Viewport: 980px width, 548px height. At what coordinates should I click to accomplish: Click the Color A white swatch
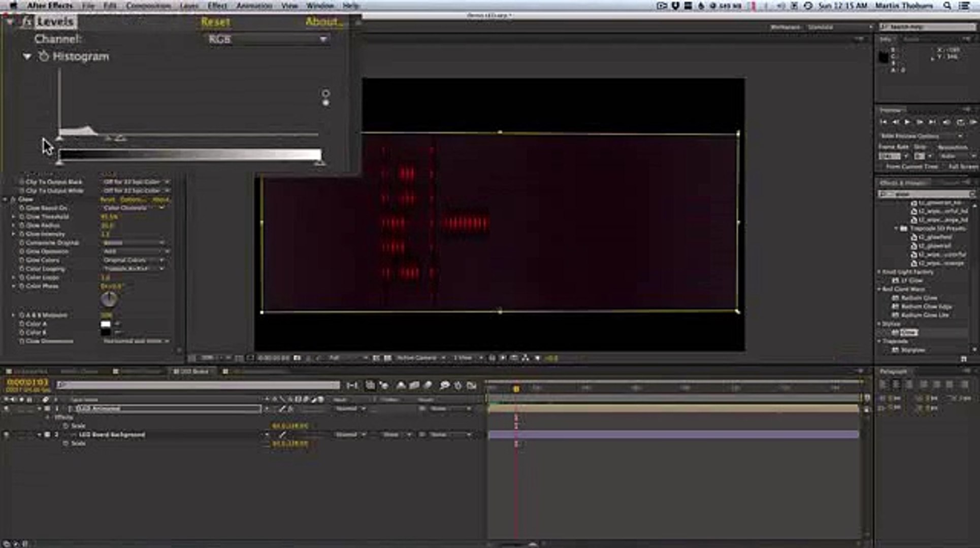[106, 324]
